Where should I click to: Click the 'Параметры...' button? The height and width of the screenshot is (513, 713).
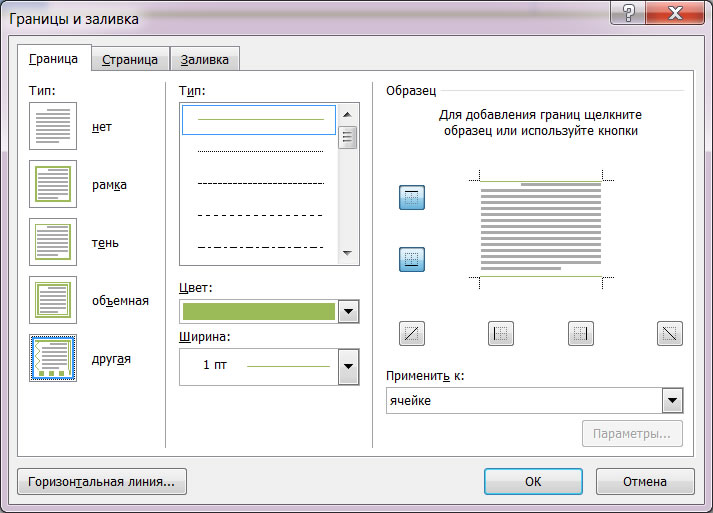[632, 433]
